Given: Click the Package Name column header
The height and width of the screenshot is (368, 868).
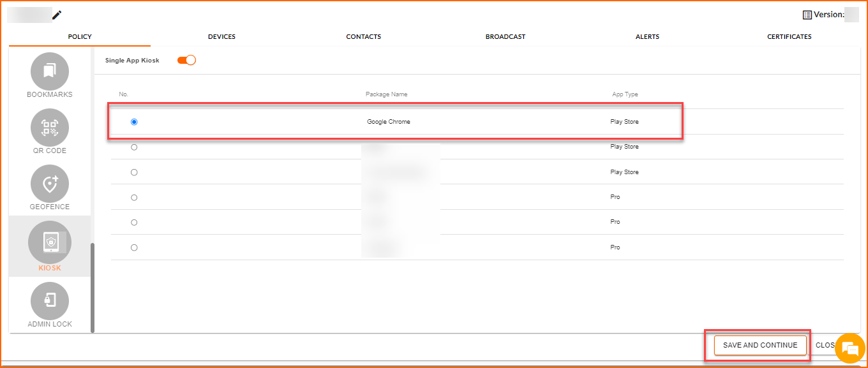Looking at the screenshot, I should [x=386, y=94].
